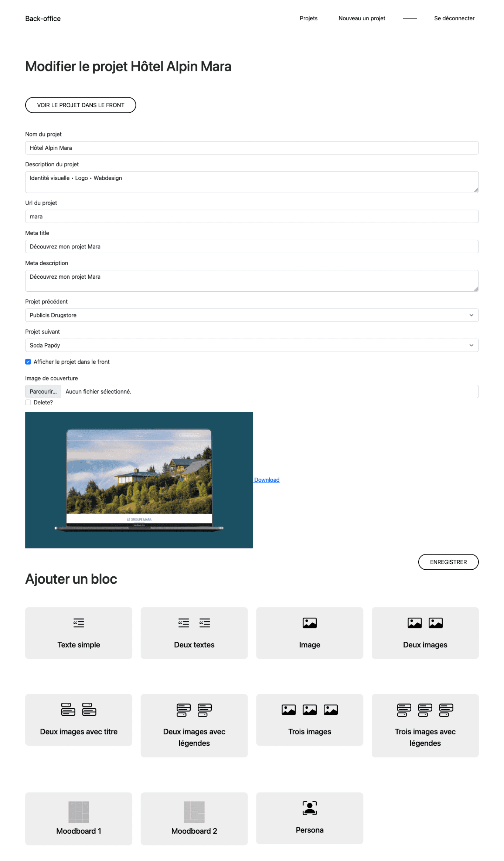504x861 pixels.
Task: Add a Deux images block
Action: tap(425, 632)
